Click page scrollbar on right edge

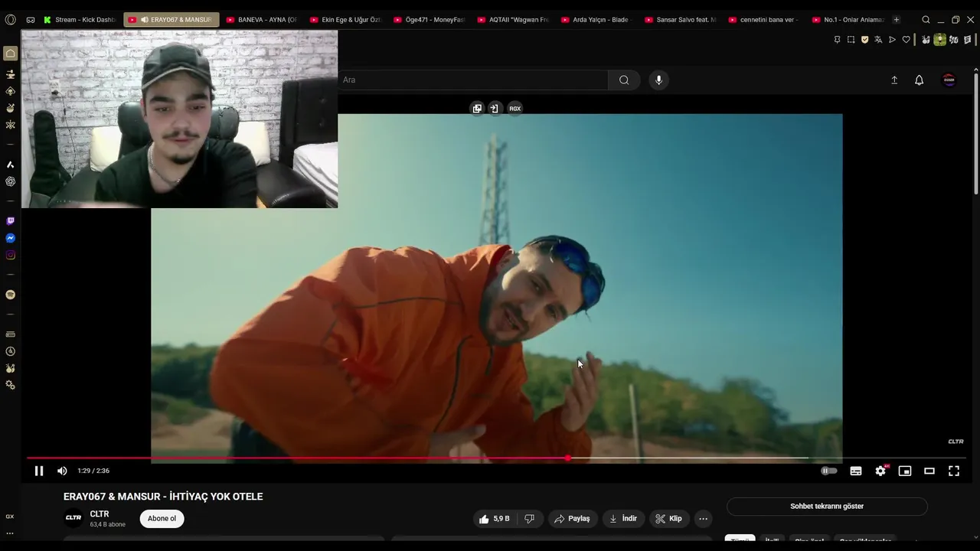975,134
